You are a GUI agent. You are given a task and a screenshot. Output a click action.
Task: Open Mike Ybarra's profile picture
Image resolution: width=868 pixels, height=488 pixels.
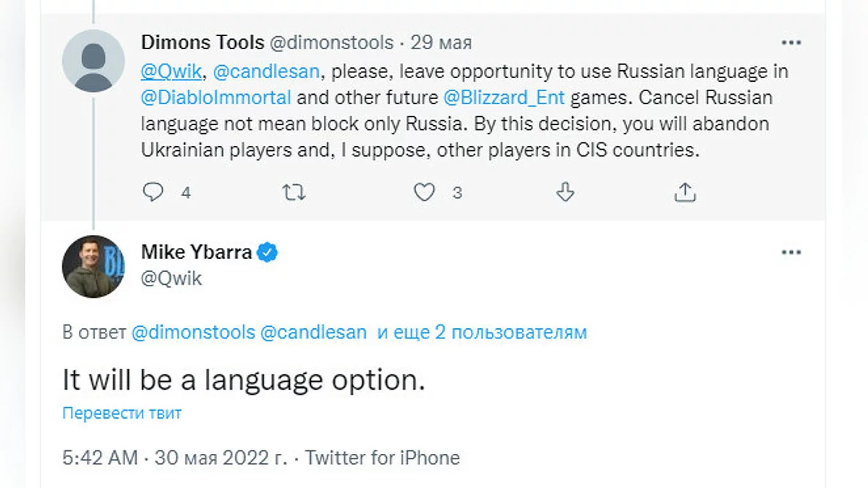93,266
